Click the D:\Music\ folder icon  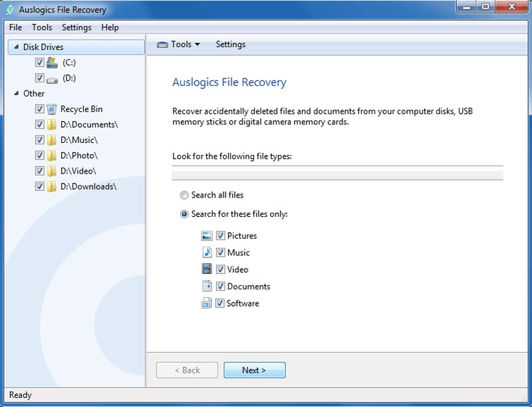tap(52, 140)
